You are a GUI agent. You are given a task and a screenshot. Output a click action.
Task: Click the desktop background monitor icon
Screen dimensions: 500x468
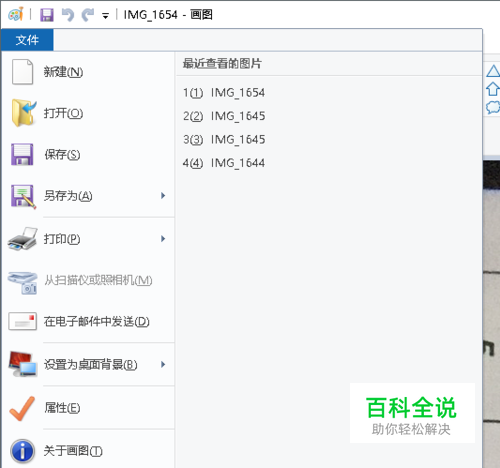coord(23,364)
